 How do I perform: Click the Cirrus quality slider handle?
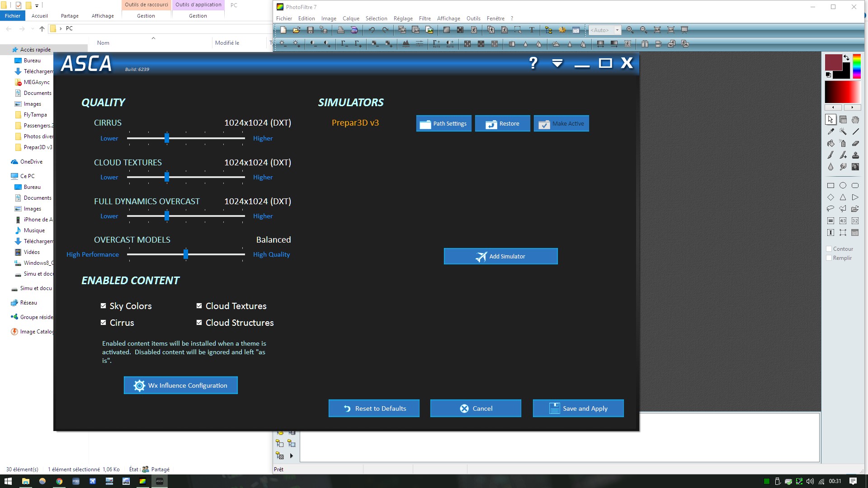(167, 138)
